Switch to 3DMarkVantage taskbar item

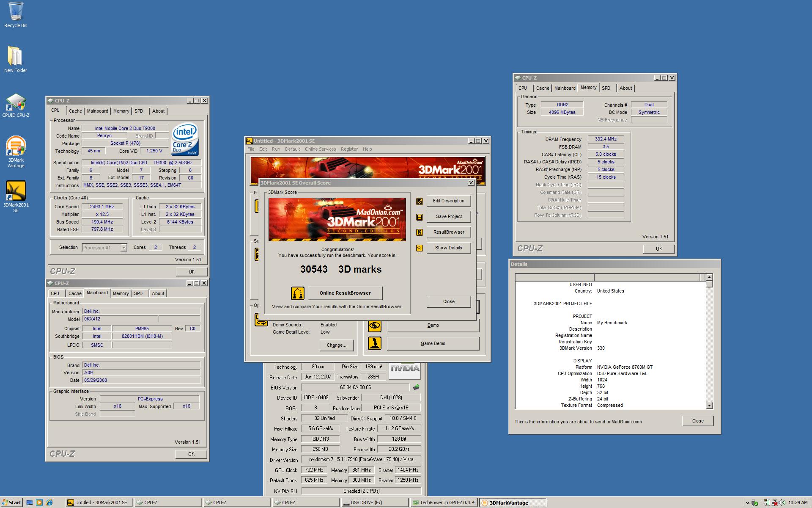click(x=513, y=502)
